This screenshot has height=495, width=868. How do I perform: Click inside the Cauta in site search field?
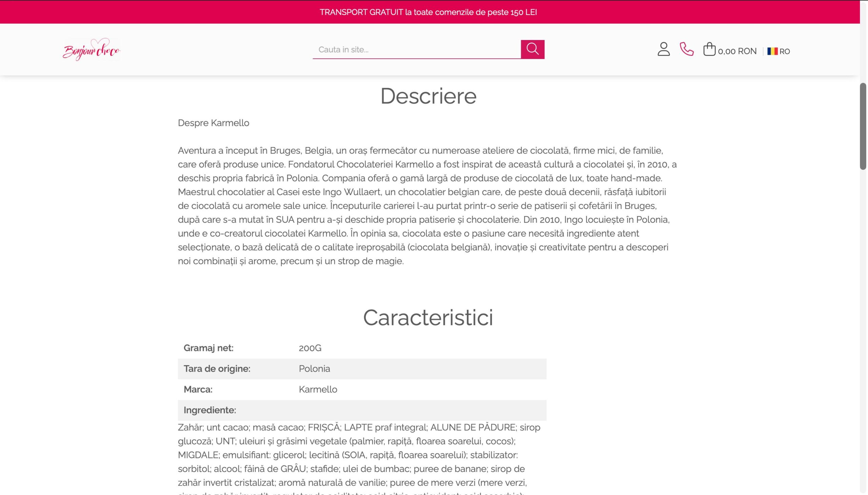(x=408, y=49)
